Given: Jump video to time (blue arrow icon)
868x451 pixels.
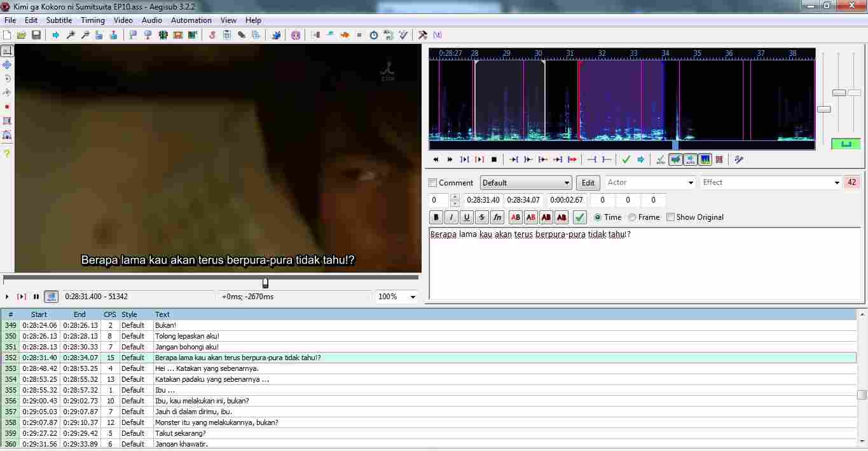Looking at the screenshot, I should pyautogui.click(x=56, y=35).
